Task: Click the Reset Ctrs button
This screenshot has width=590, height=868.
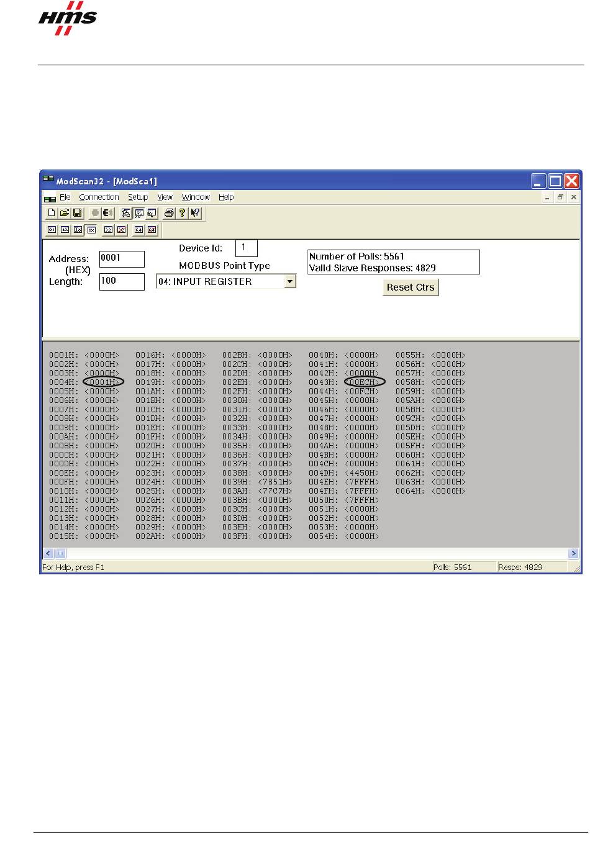Action: pyautogui.click(x=411, y=287)
